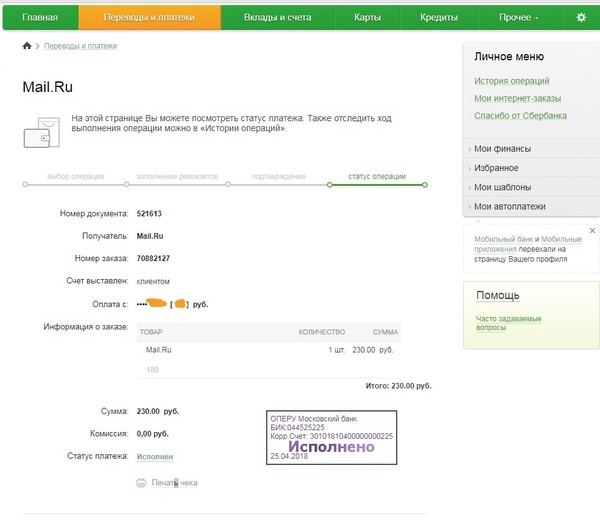Expand Мои автоплатежи section

point(531,206)
